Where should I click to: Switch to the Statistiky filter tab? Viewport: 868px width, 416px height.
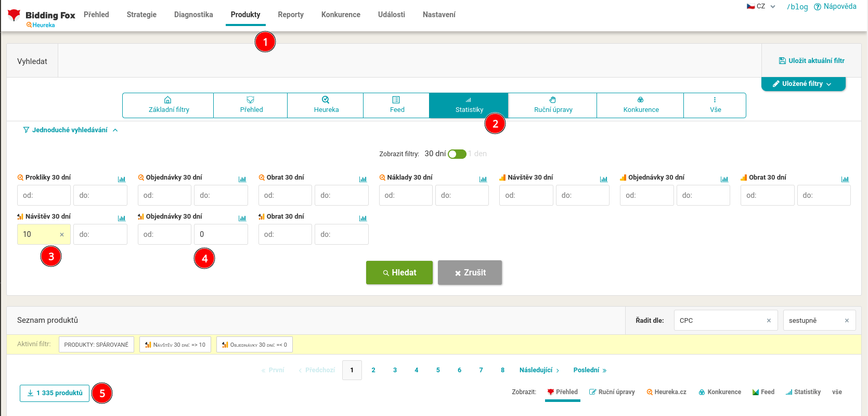click(469, 105)
